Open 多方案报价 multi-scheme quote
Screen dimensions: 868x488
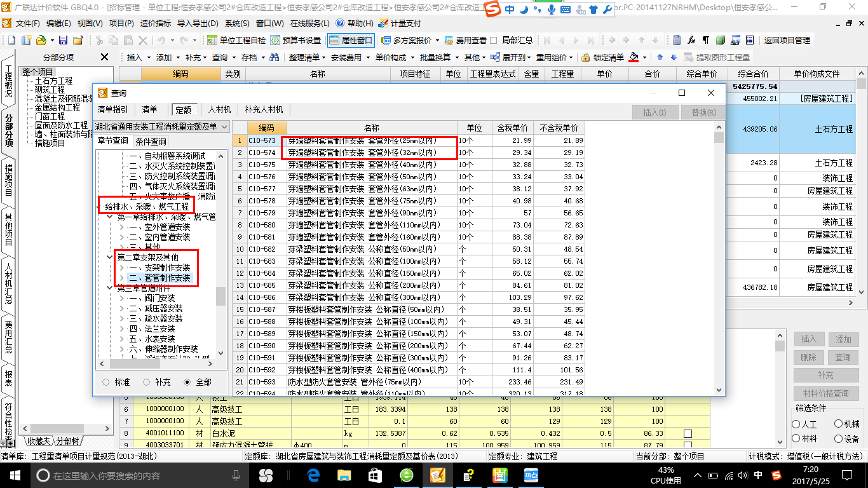click(407, 40)
